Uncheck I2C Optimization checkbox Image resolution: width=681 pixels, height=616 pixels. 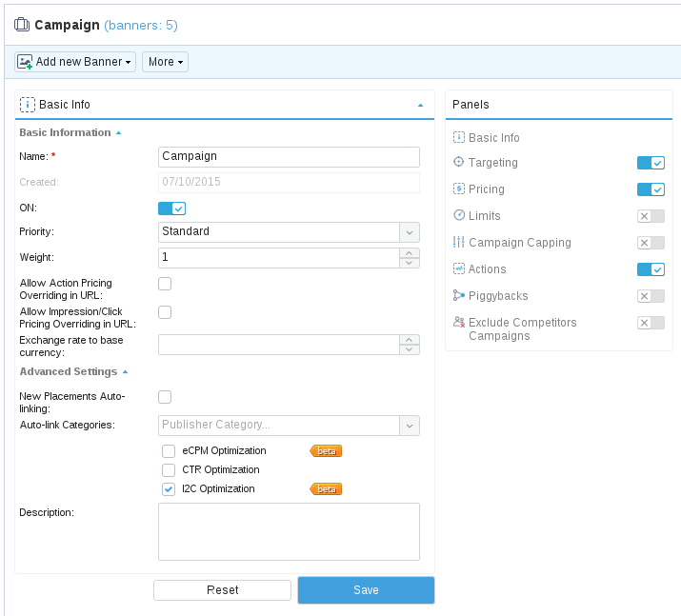(x=169, y=489)
